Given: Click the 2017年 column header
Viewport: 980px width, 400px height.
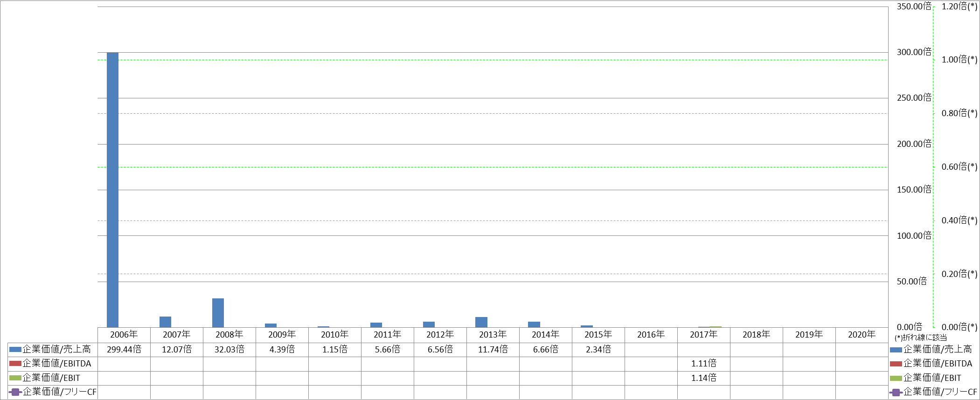Looking at the screenshot, I should (704, 335).
